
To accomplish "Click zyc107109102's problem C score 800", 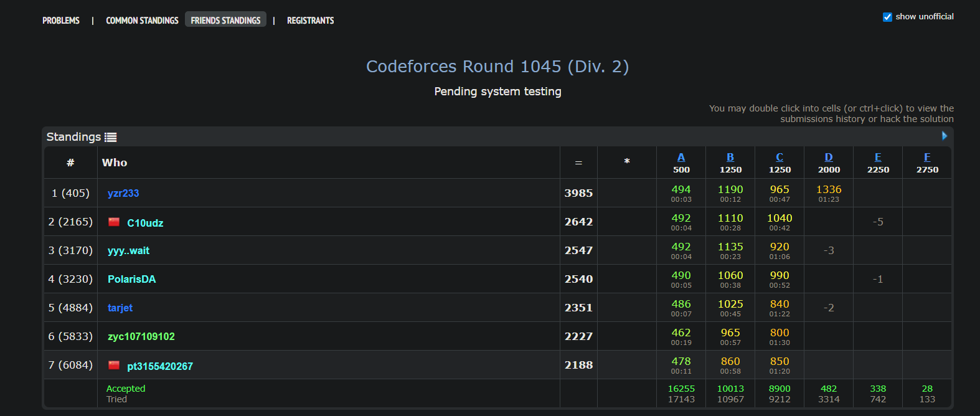I will pyautogui.click(x=780, y=333).
